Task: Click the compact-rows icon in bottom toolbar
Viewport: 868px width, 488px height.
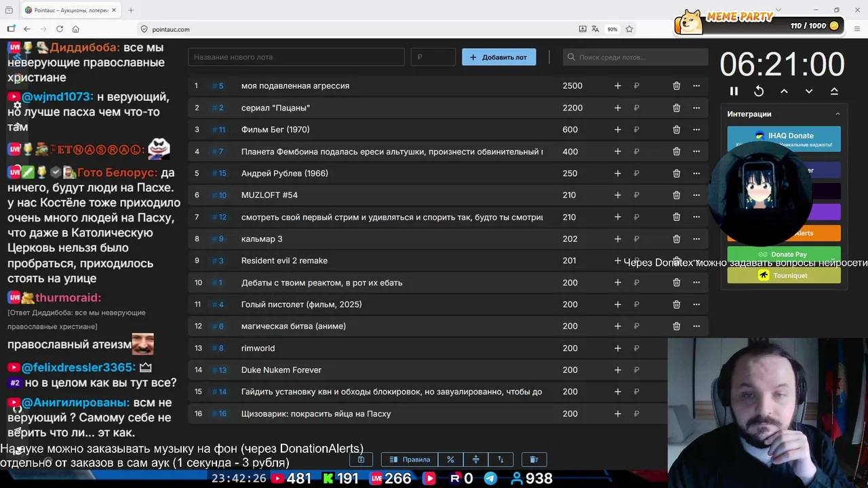Action: click(x=475, y=460)
